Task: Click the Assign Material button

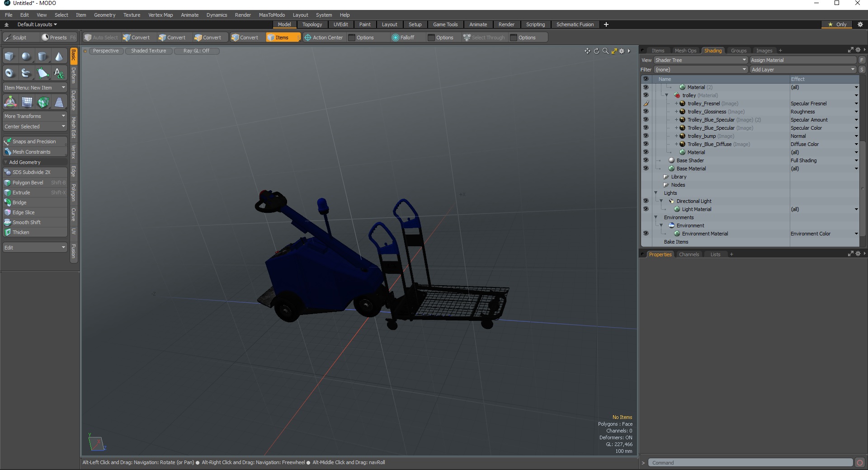Action: pos(803,60)
